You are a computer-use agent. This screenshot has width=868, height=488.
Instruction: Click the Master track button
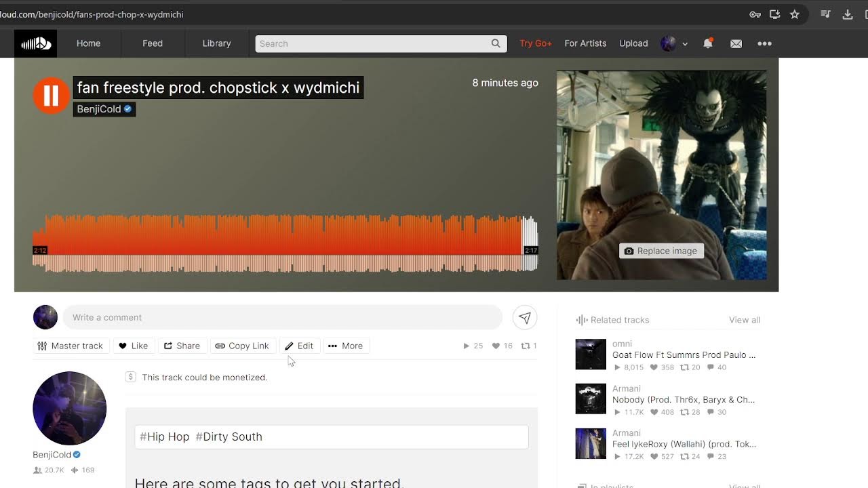click(71, 346)
